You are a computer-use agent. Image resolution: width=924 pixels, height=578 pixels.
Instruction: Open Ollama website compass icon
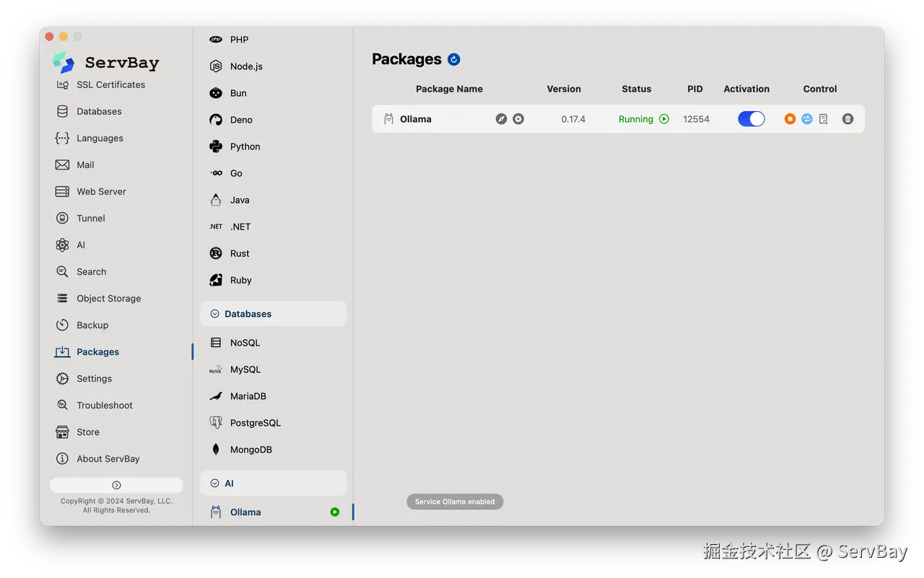point(501,119)
